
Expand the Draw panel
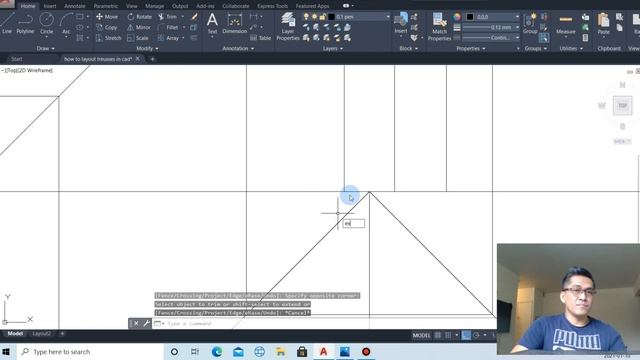coord(45,49)
